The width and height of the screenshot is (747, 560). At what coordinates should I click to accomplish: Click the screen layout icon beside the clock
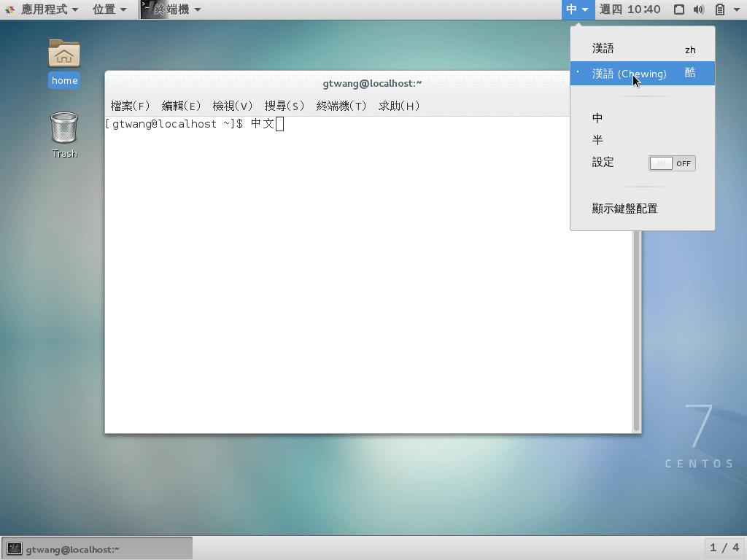click(680, 9)
